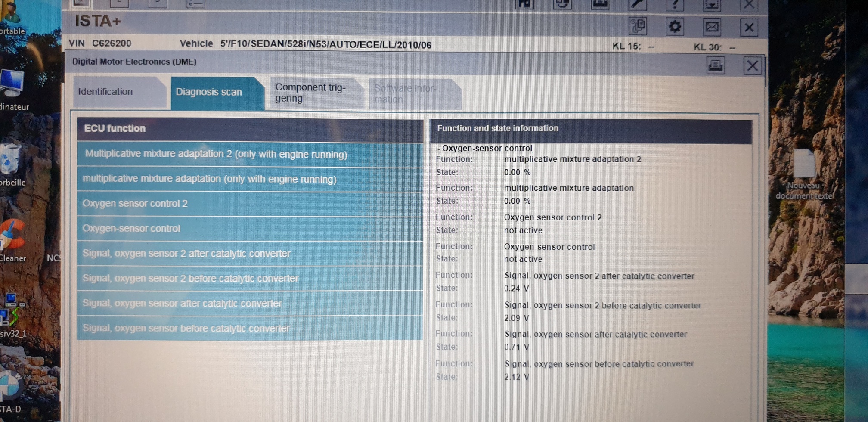Open the Corbeille recycle bin desktop icon
The image size is (868, 422).
tap(11, 165)
